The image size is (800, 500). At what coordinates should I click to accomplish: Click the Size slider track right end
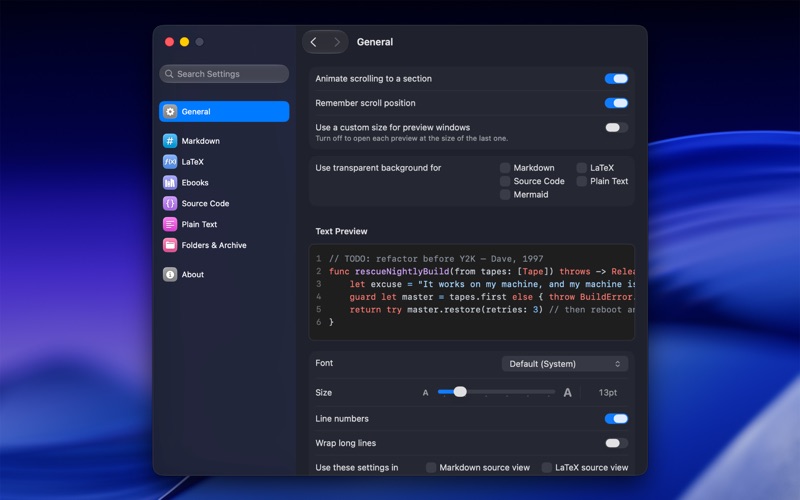[553, 392]
